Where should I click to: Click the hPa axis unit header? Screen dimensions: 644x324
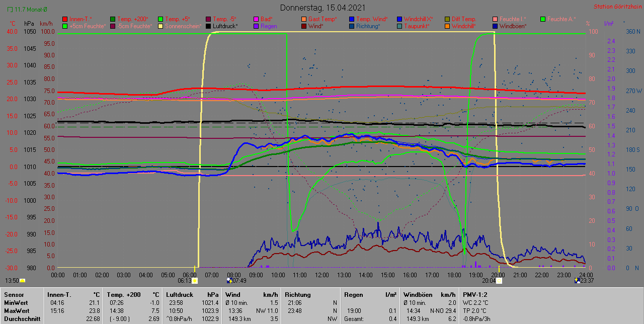pyautogui.click(x=29, y=24)
